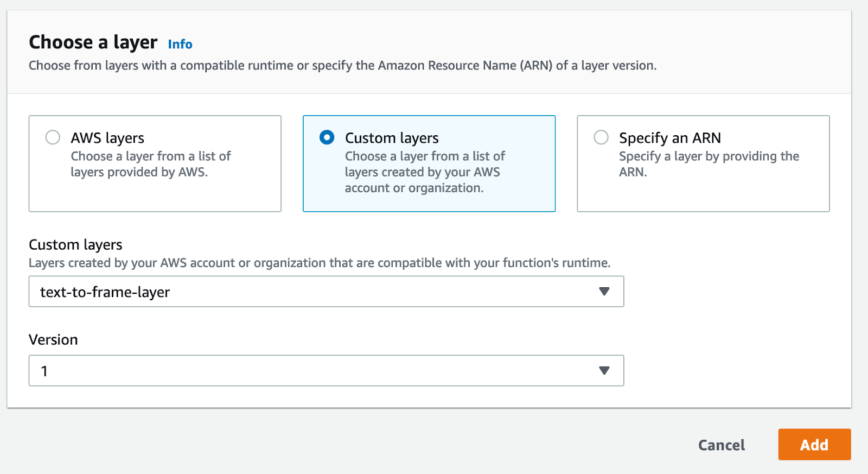Open the Info link beside Choose a layer

(180, 44)
